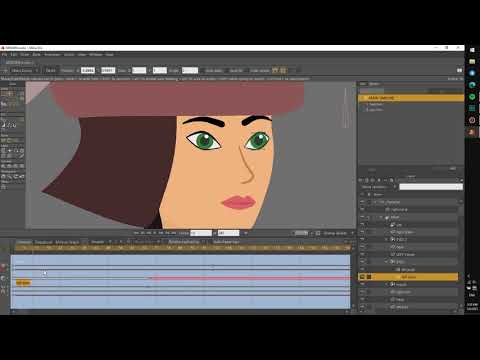Open the Draw menu
The height and width of the screenshot is (360, 480).
(25, 54)
